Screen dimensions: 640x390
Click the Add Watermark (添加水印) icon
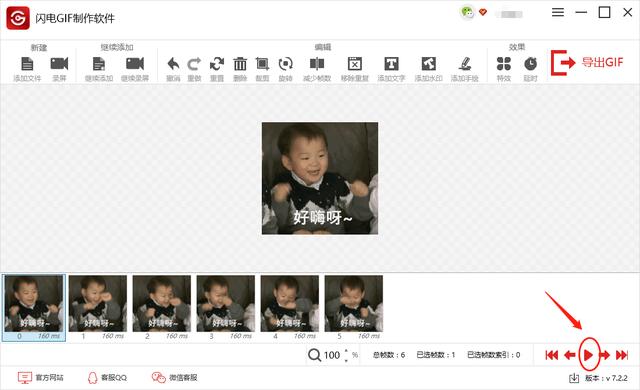pos(428,64)
